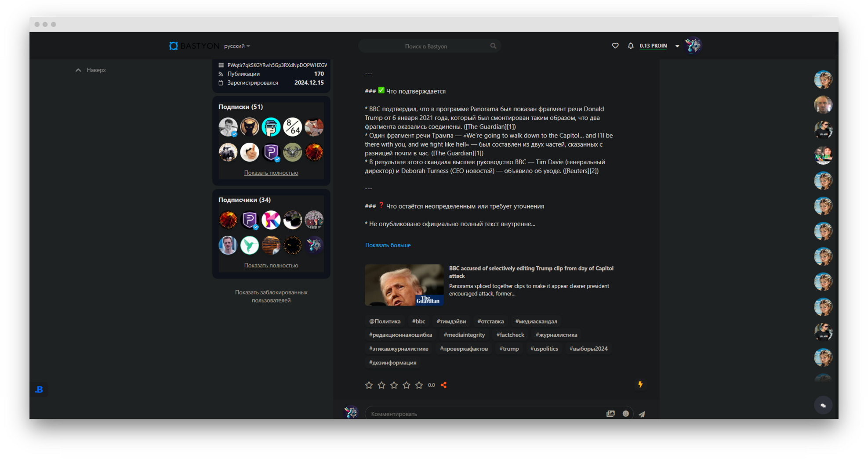Click in the Комментировать input field
This screenshot has width=868, height=461.
coord(483,414)
